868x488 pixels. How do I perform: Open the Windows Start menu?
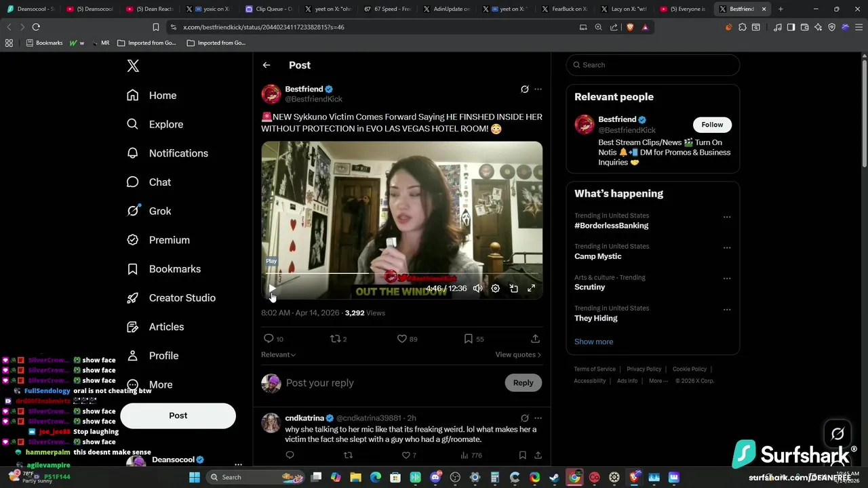pos(195,477)
